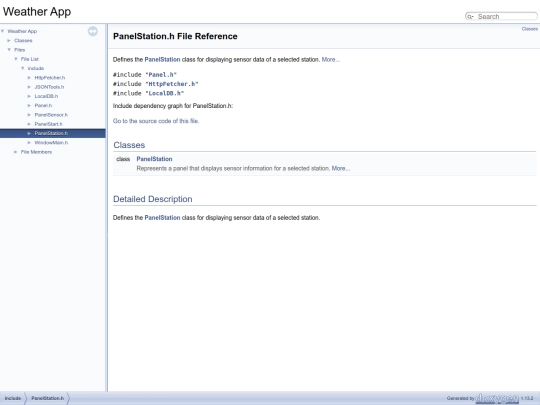Click the include breadcrumb in footer
The height and width of the screenshot is (405, 540).
[13, 398]
